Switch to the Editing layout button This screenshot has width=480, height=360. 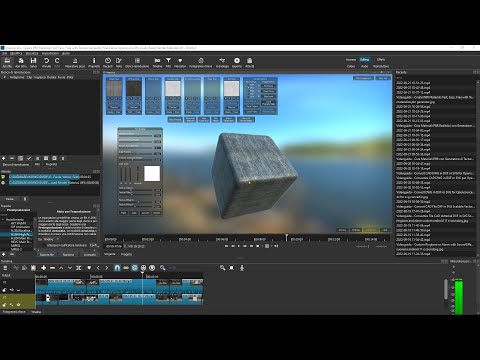[365, 59]
